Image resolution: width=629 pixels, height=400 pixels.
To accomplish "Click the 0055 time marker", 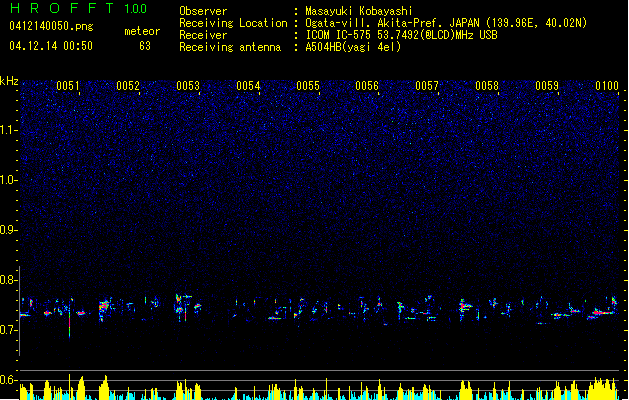I will point(308,85).
